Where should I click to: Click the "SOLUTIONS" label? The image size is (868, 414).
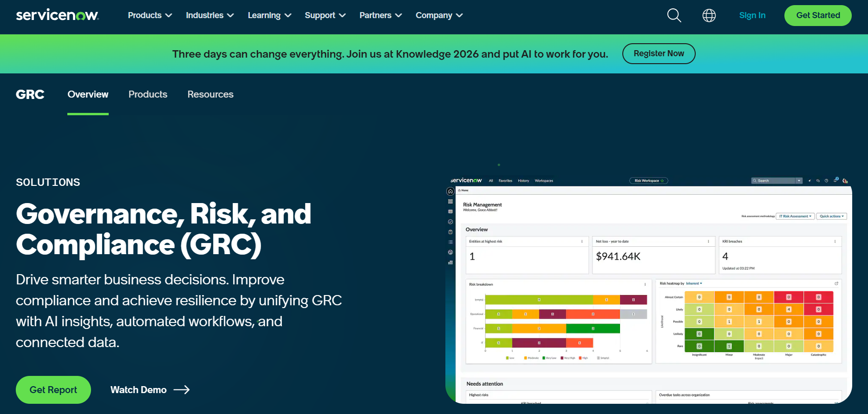[48, 182]
